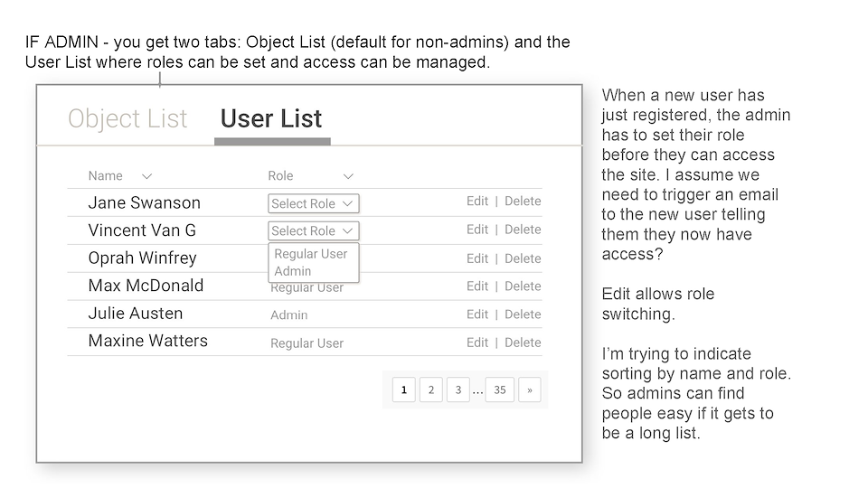The height and width of the screenshot is (488, 868).
Task: Delete the Maxine Watters user
Action: (523, 343)
